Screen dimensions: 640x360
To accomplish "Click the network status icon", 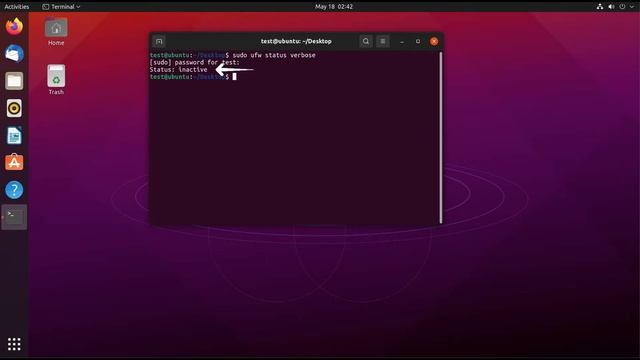I will coord(600,7).
